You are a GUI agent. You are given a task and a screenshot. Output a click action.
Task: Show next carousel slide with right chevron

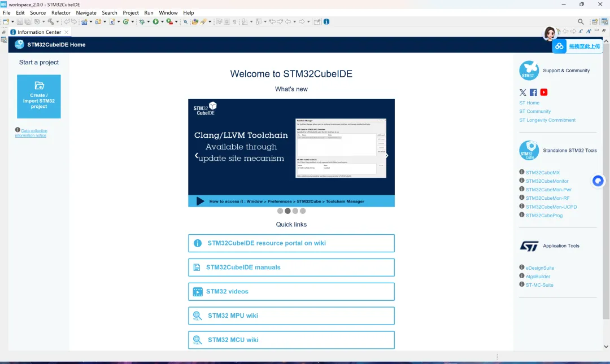pos(387,156)
